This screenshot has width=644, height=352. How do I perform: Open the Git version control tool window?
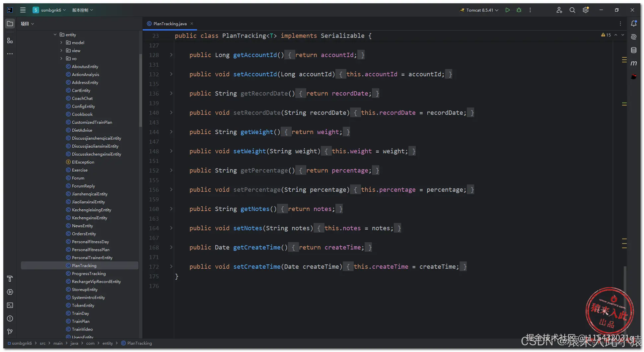click(x=10, y=332)
